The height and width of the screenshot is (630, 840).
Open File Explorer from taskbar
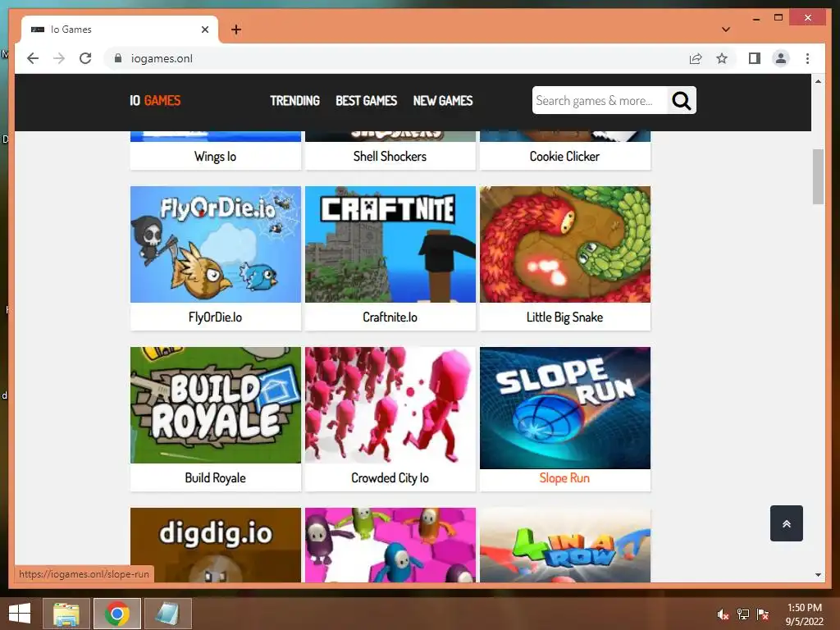point(66,614)
